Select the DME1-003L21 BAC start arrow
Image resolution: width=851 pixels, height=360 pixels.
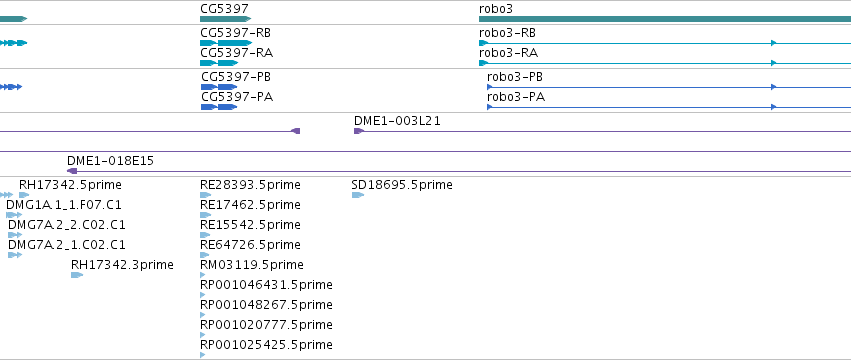click(359, 131)
